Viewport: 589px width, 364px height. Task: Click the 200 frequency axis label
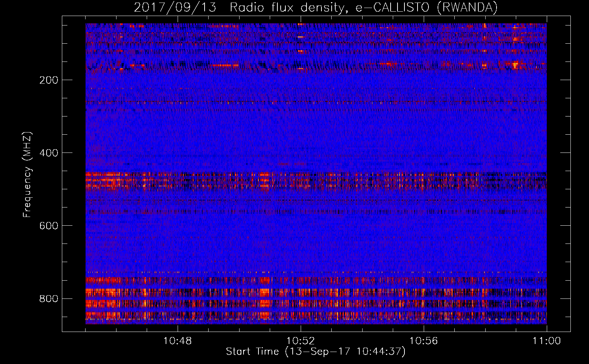(x=48, y=80)
